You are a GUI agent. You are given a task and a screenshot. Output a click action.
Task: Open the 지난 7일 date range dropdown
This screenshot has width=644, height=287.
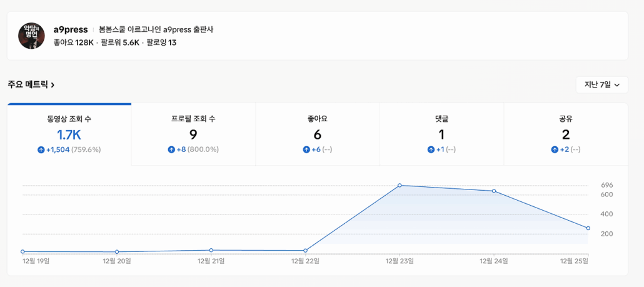tap(601, 84)
